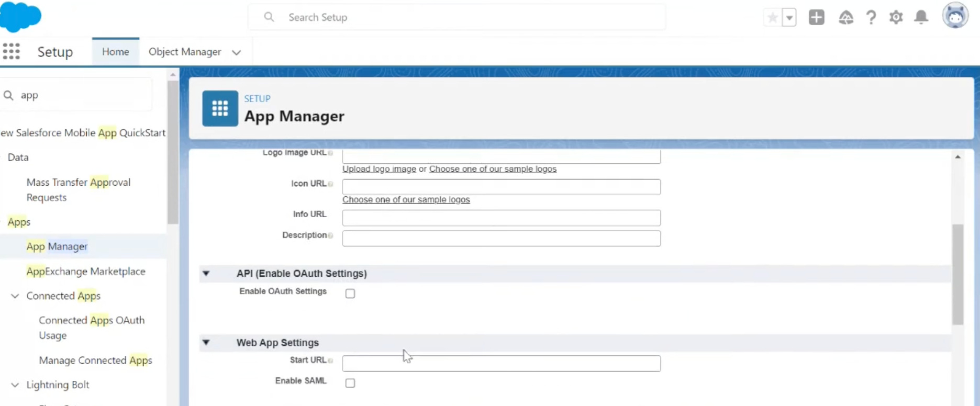Open the favorites list dropdown arrow
This screenshot has height=406, width=980.
(789, 17)
